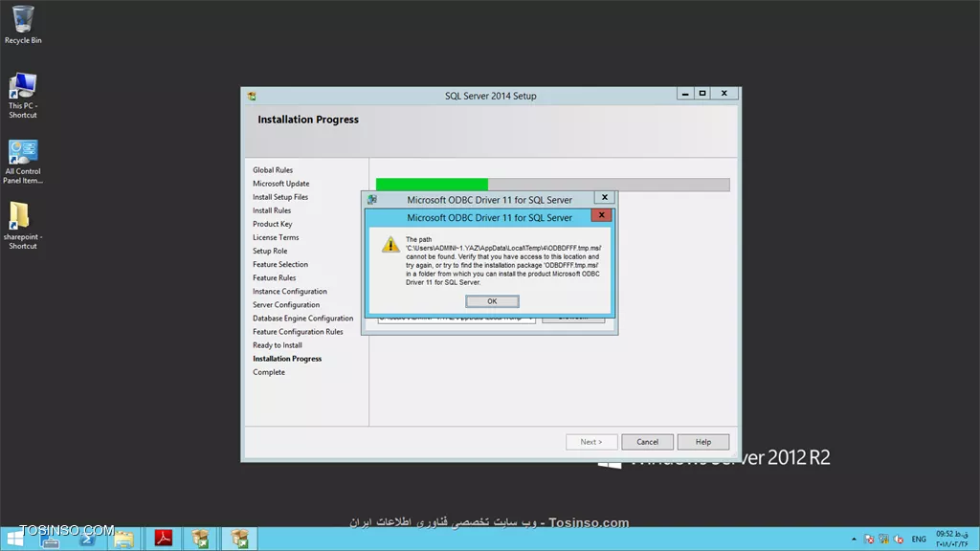
Task: Select the Instance Configuration step
Action: [289, 291]
